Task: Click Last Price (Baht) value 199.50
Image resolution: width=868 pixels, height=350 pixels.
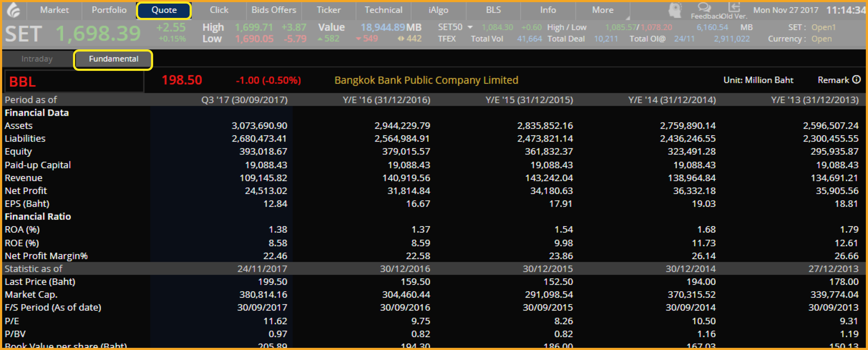Action: (x=273, y=282)
